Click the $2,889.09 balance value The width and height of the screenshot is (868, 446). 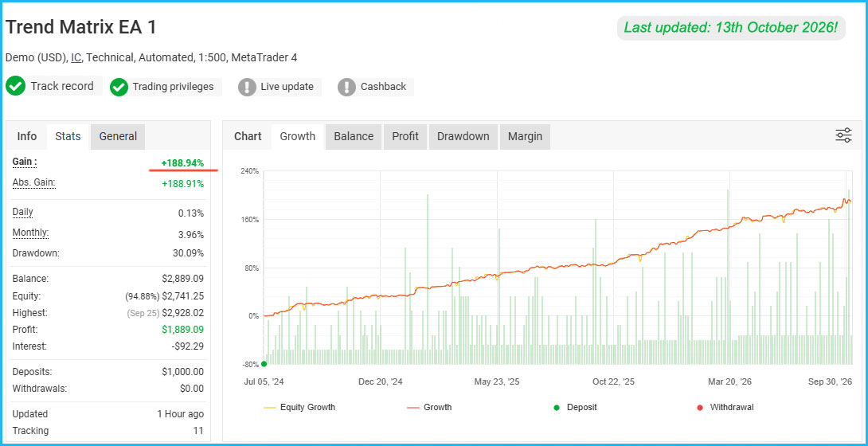tap(182, 279)
